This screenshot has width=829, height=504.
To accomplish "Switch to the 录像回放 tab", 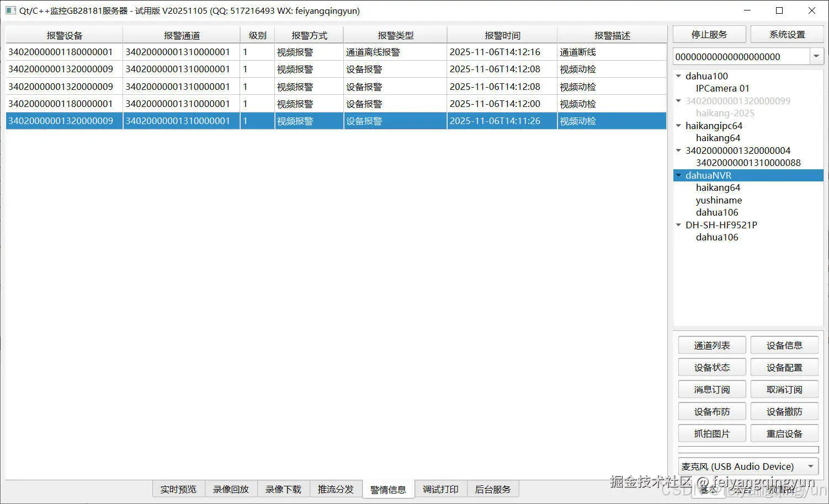I will pos(231,489).
